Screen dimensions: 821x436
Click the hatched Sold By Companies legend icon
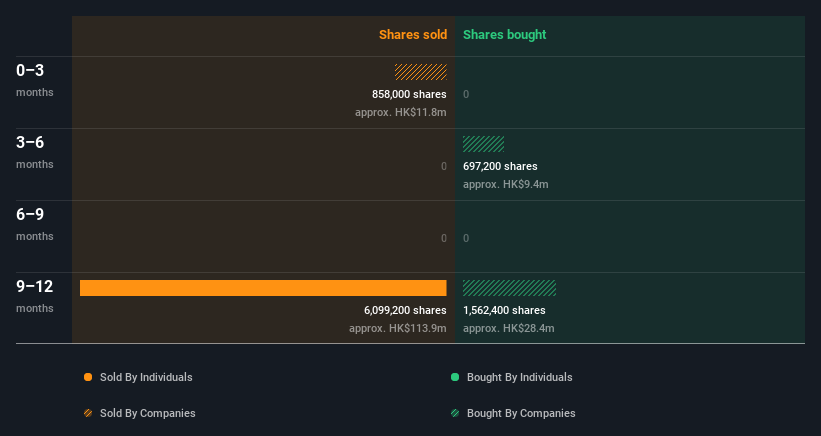[88, 413]
